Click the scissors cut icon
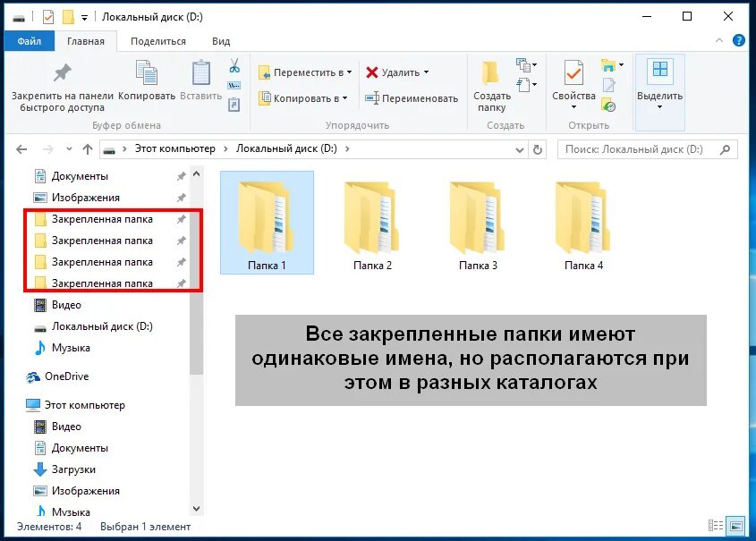This screenshot has height=541, width=756. [234, 65]
